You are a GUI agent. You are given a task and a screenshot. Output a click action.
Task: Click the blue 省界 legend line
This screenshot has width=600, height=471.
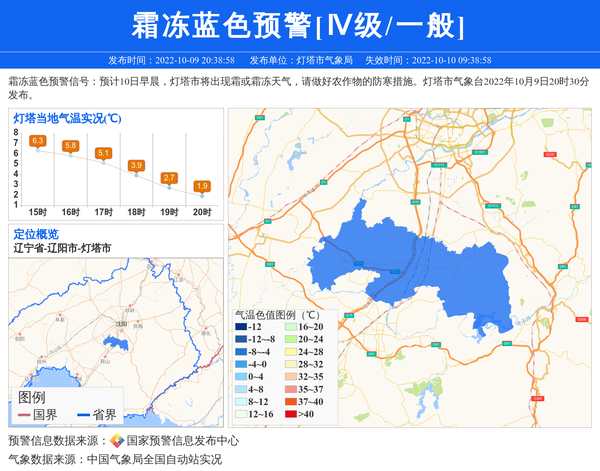coord(79,415)
